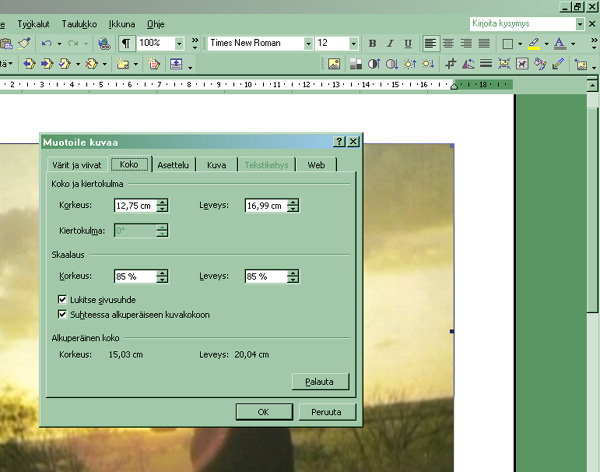The image size is (600, 472).
Task: Click Insert Picture icon in Picture toolbar
Action: tap(335, 64)
